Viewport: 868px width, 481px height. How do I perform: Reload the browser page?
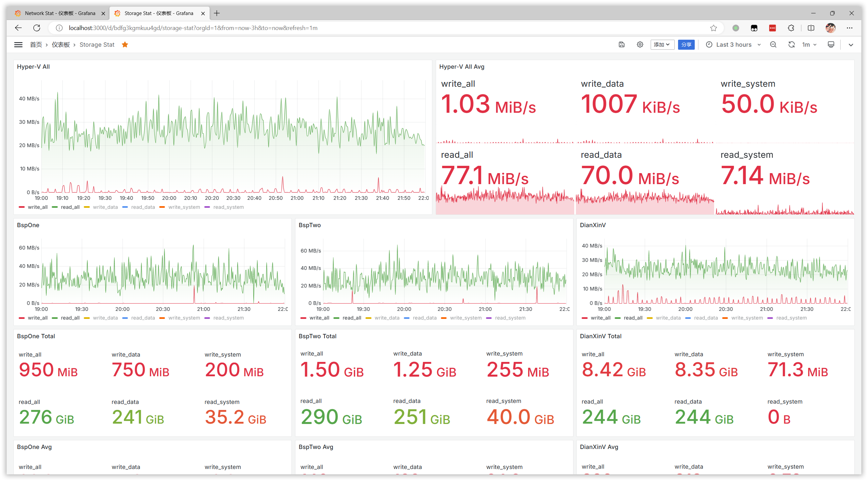(x=37, y=28)
